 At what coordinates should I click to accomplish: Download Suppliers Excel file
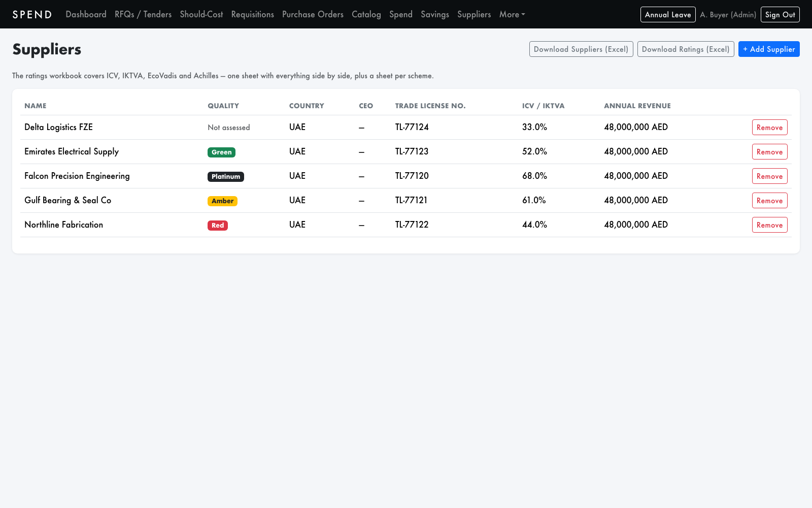tap(581, 49)
